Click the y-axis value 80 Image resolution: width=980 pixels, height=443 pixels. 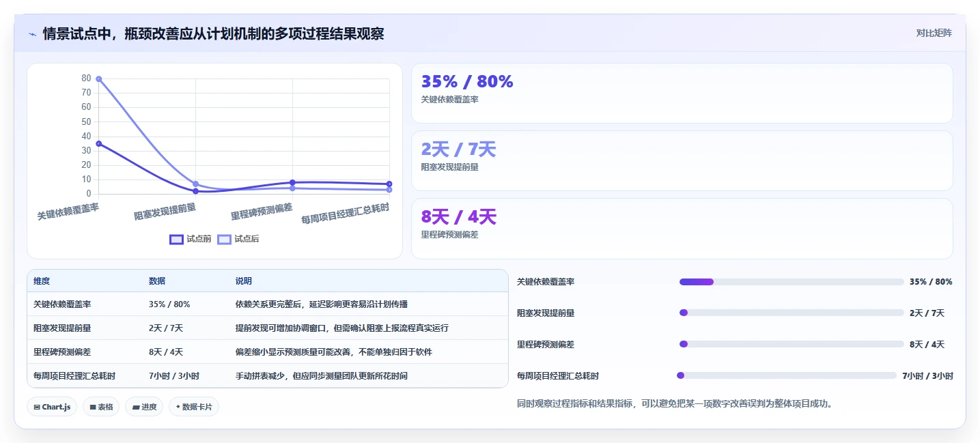click(x=86, y=78)
